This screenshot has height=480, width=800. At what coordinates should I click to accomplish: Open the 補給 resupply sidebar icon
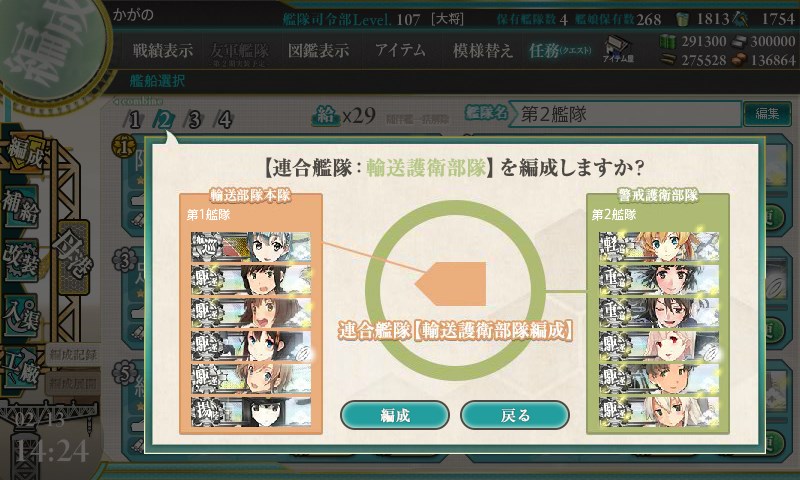tap(21, 206)
